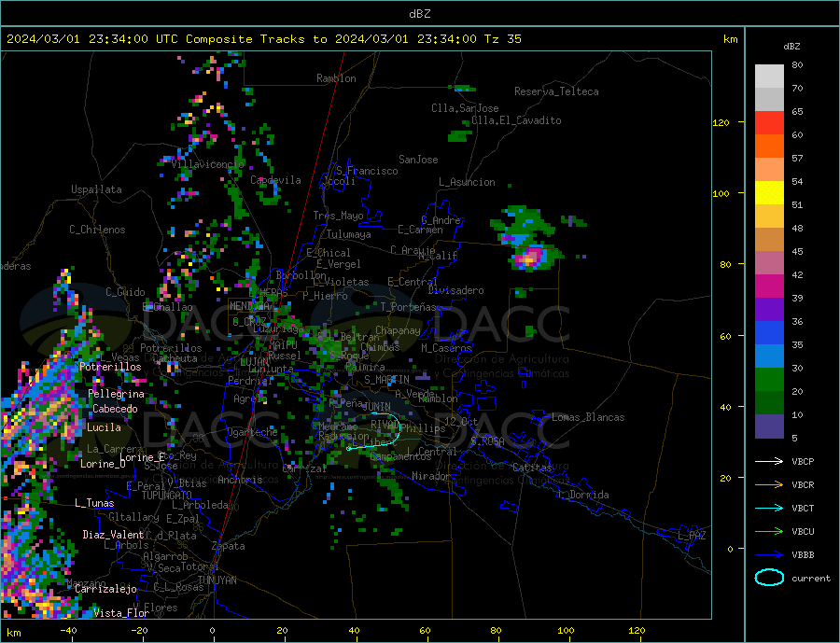This screenshot has width=840, height=643.
Task: Click the Chapanay place label
Action: [398, 330]
